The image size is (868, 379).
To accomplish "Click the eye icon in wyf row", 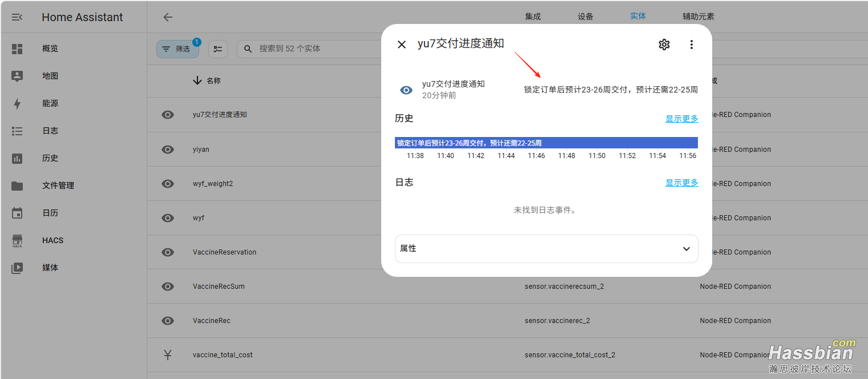I will [x=168, y=218].
